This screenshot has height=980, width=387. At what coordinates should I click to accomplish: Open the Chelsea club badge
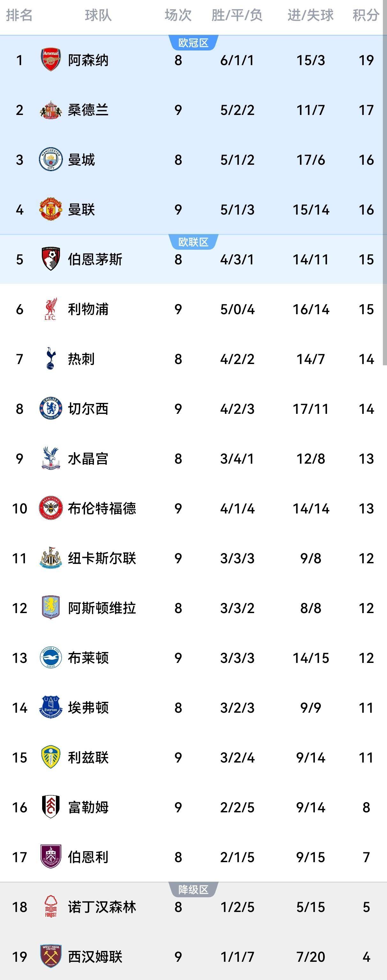click(51, 409)
